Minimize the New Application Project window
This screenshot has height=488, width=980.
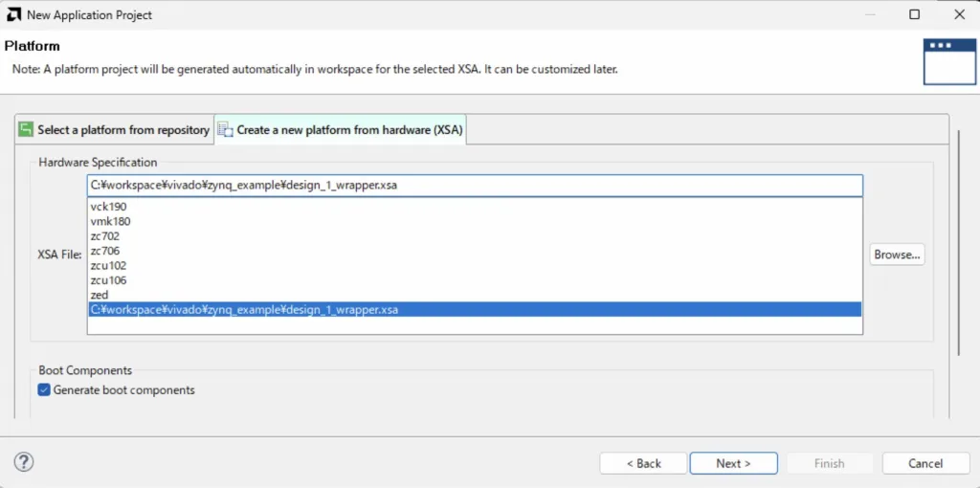tap(869, 14)
